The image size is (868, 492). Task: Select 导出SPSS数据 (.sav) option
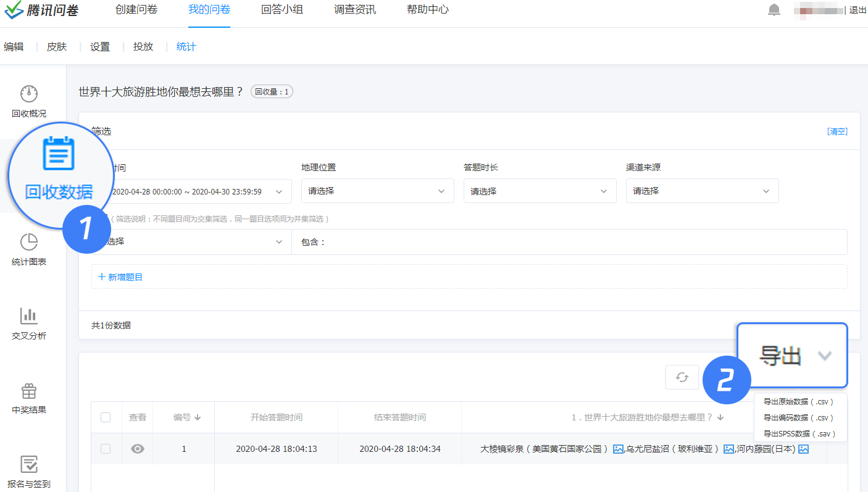click(799, 434)
